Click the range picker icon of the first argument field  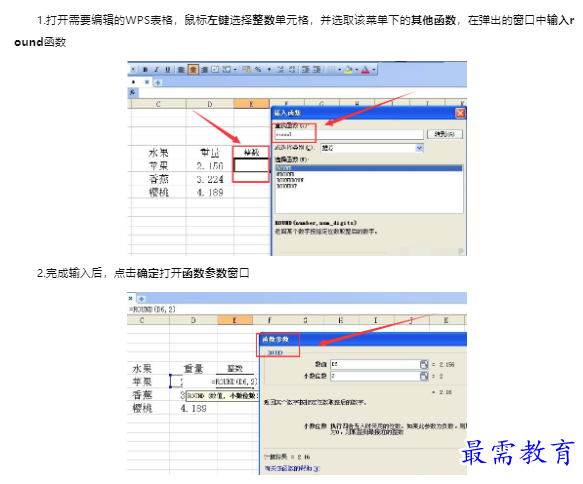(x=424, y=364)
